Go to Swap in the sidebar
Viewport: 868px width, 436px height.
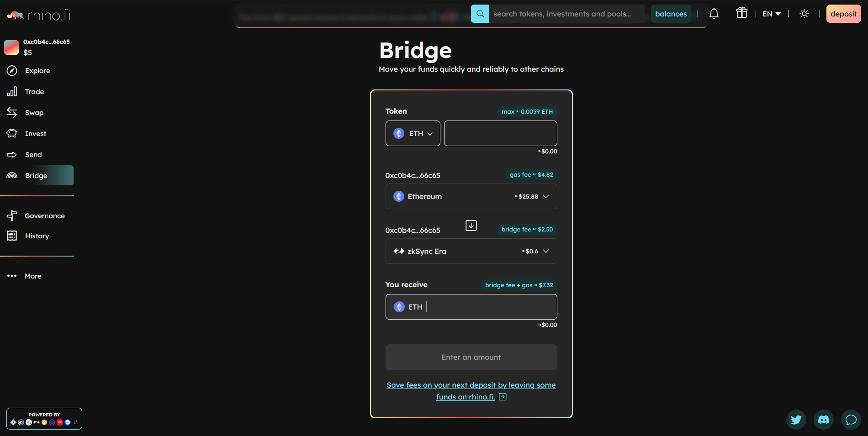pos(34,113)
